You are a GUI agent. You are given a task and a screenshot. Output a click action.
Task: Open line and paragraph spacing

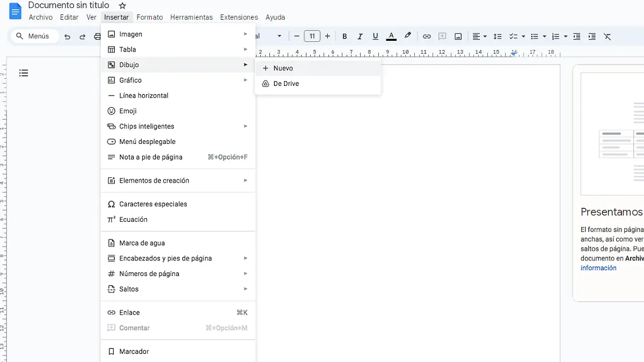coord(497,37)
